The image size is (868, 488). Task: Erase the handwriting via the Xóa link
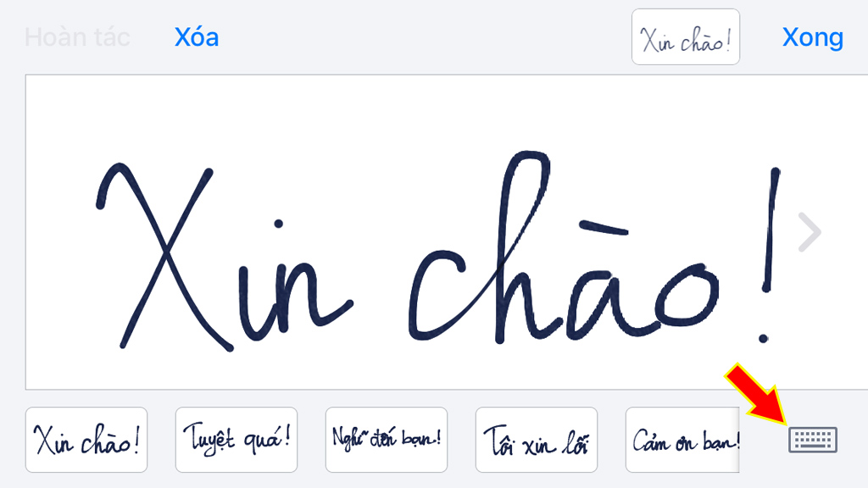(x=197, y=37)
